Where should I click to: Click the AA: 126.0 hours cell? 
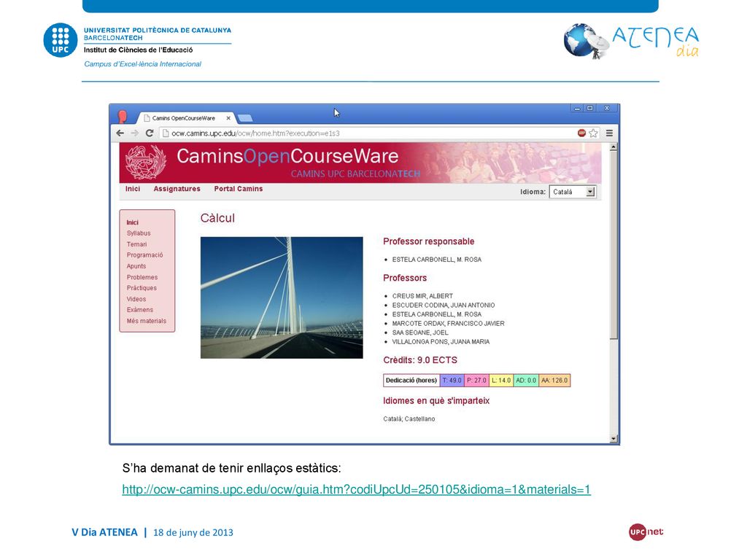pos(554,381)
